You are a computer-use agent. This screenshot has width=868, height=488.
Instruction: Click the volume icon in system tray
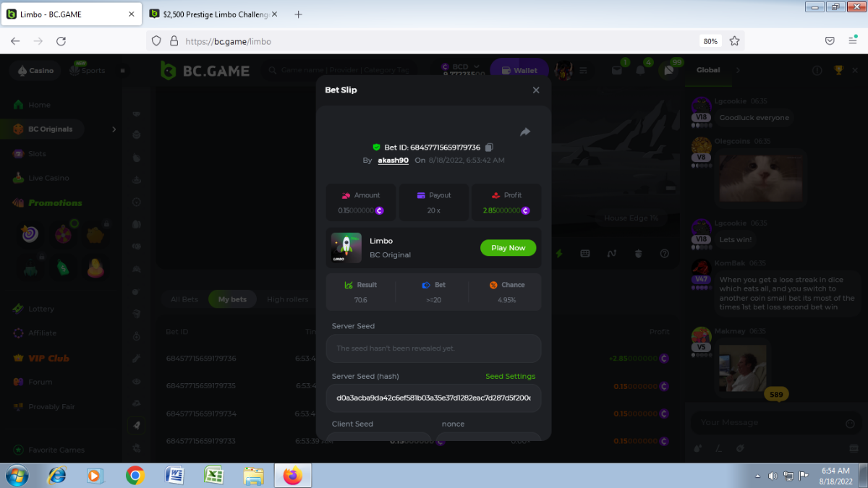pyautogui.click(x=773, y=476)
